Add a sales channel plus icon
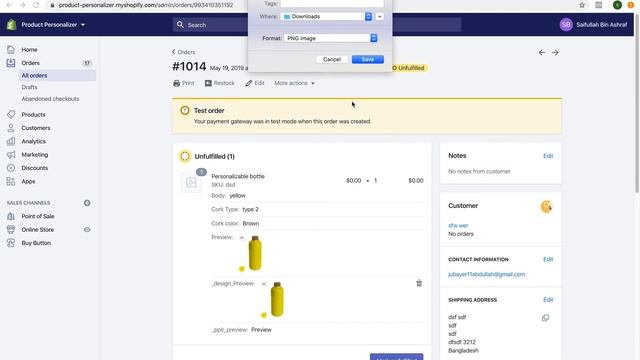The width and height of the screenshot is (640, 360). 87,203
